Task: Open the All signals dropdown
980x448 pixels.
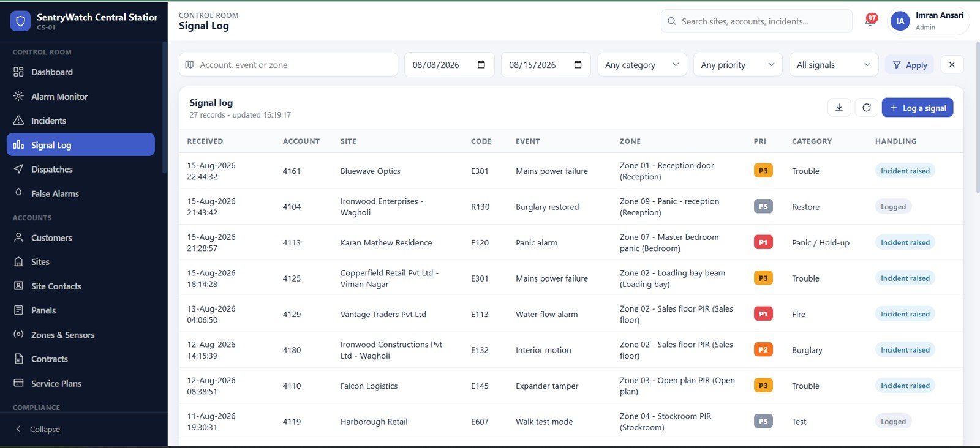Action: [x=834, y=65]
